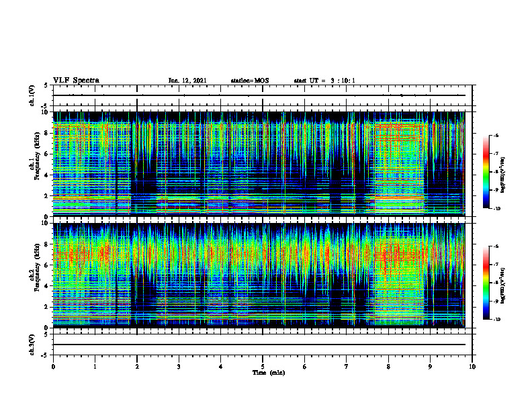Click the "ch.1(V)" axis label
This screenshot has width=532, height=411.
coord(32,95)
